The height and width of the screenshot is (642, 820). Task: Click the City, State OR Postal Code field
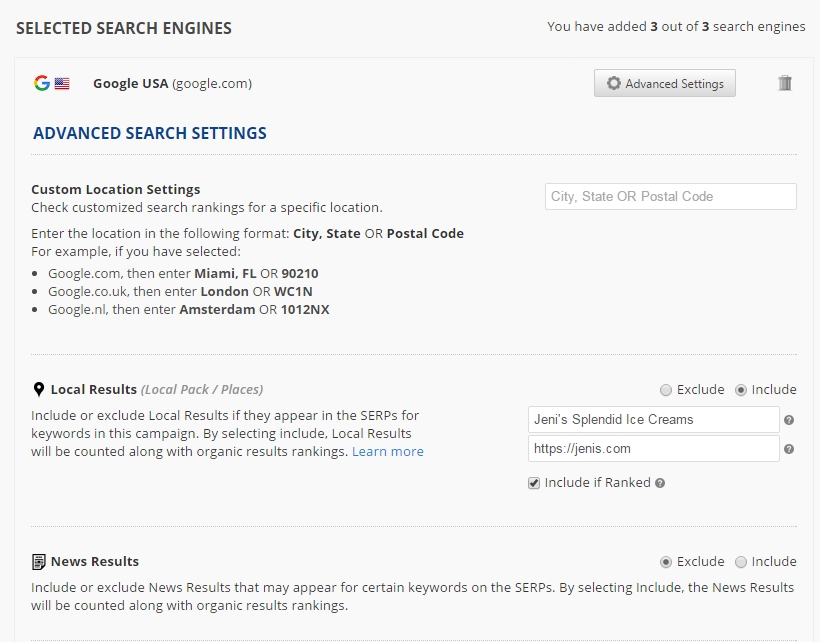[x=671, y=197]
